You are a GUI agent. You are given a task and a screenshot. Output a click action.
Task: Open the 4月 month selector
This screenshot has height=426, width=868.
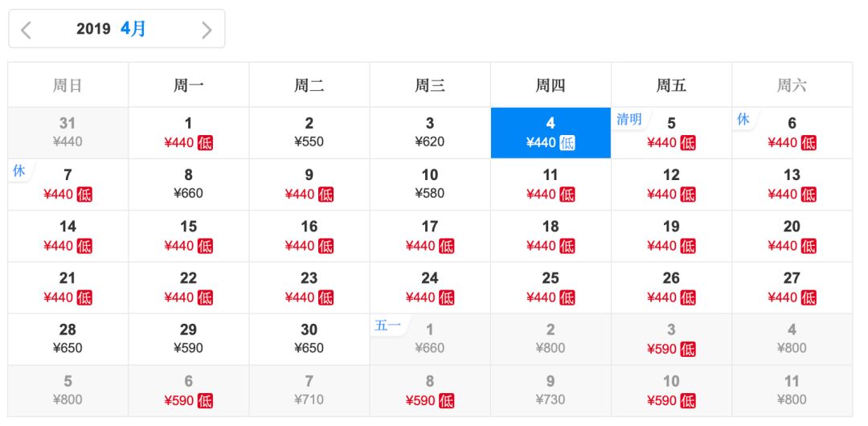tap(133, 29)
